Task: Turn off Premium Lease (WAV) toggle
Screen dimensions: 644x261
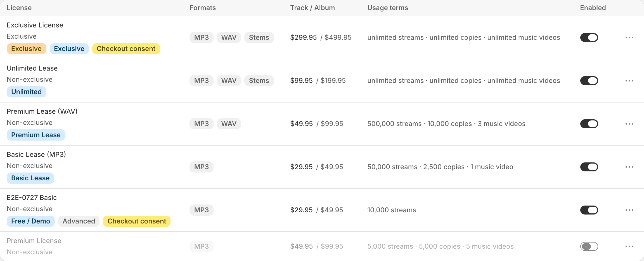Action: [589, 124]
